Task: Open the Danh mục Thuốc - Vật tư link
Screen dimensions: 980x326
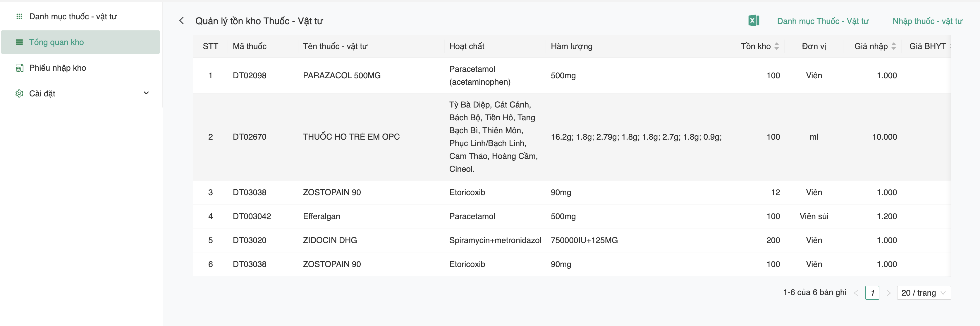Action: pos(823,21)
